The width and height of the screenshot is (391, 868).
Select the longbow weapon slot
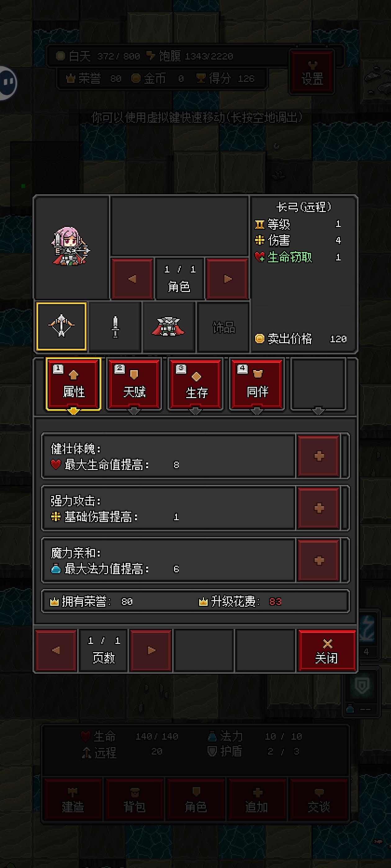point(61,326)
